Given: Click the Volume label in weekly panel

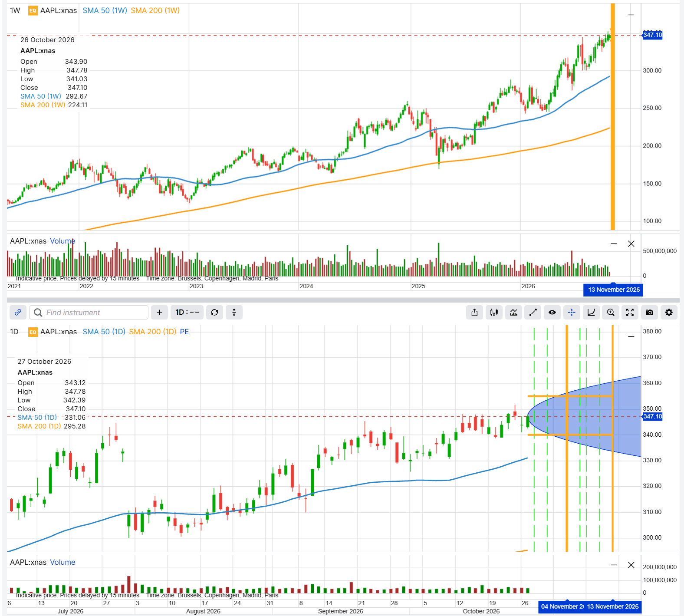Looking at the screenshot, I should pos(62,241).
